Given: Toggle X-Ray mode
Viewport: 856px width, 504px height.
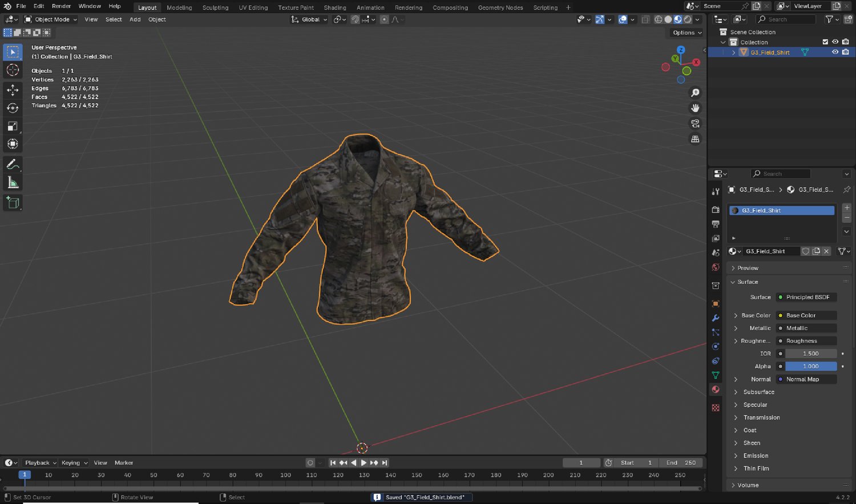Looking at the screenshot, I should [645, 19].
